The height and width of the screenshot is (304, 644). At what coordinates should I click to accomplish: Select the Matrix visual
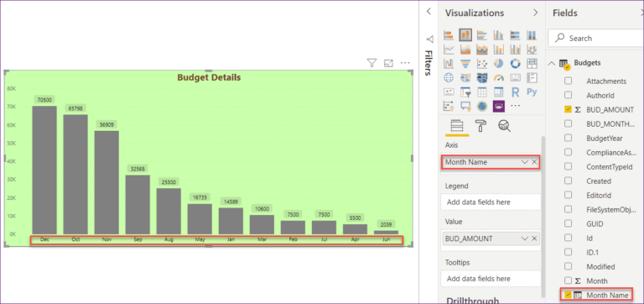click(499, 92)
